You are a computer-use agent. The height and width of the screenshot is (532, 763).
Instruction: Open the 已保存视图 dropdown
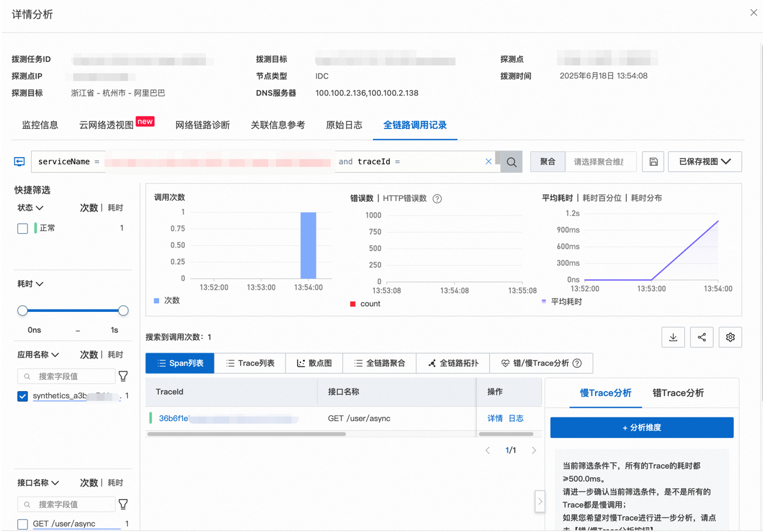[x=705, y=162]
